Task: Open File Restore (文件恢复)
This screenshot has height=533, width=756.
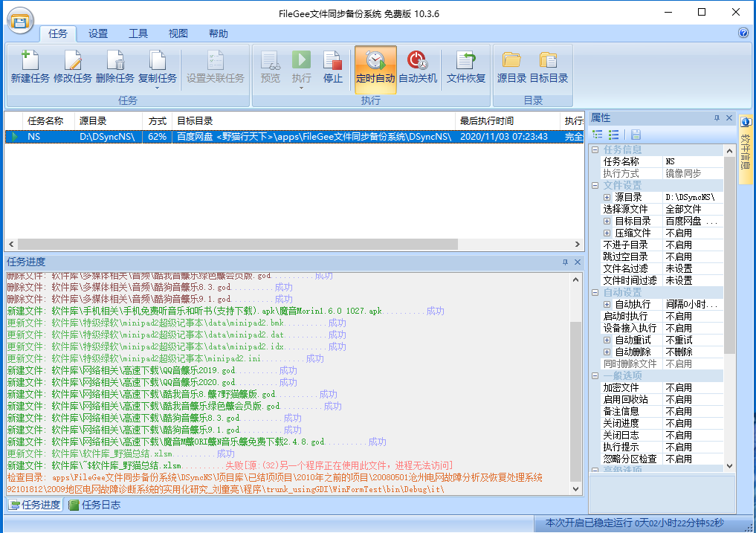Action: 466,68
